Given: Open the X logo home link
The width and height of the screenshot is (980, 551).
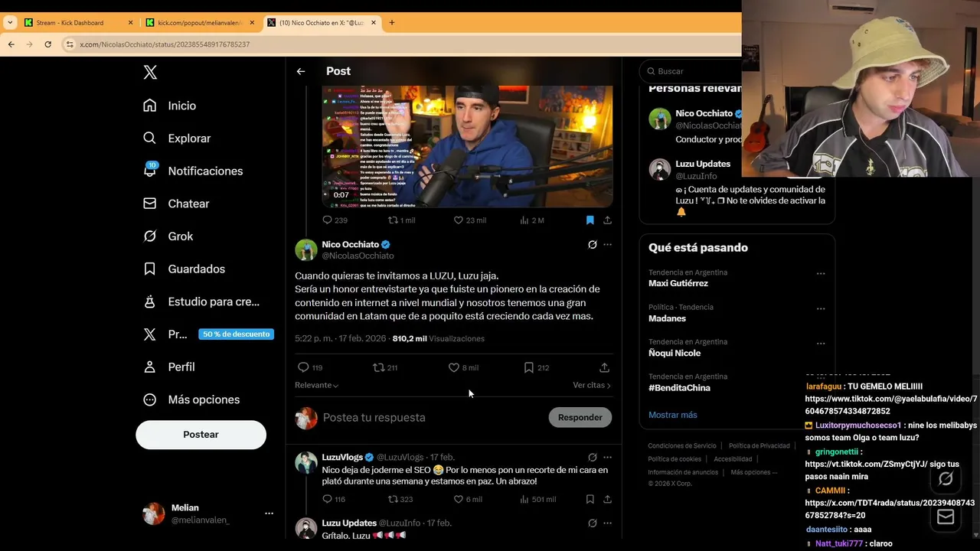Looking at the screenshot, I should (x=150, y=72).
